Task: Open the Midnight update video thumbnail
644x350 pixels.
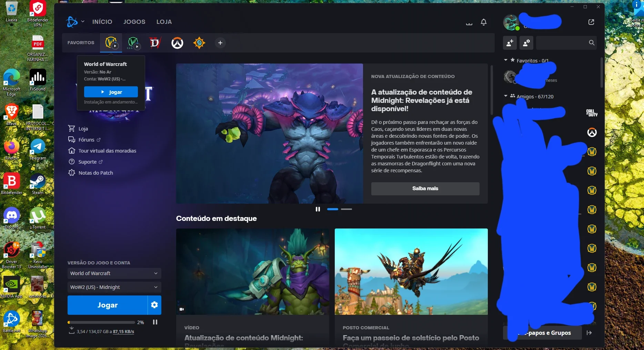Action: click(x=253, y=271)
